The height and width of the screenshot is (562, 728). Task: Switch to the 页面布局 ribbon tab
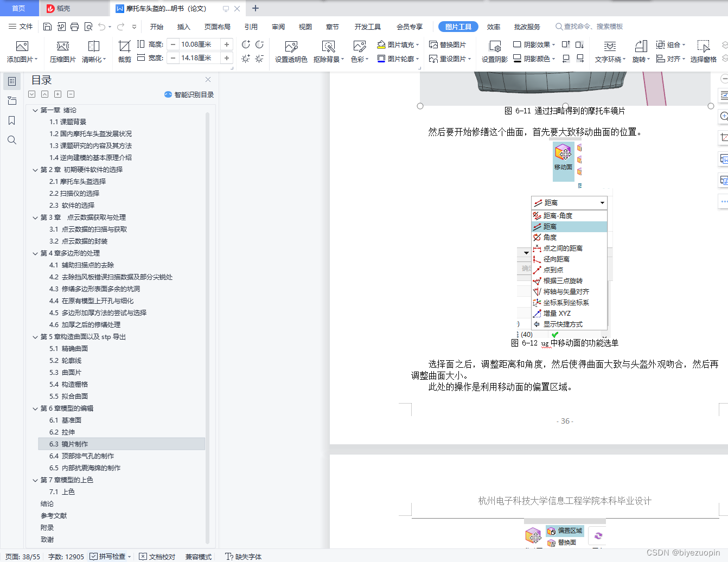[218, 27]
